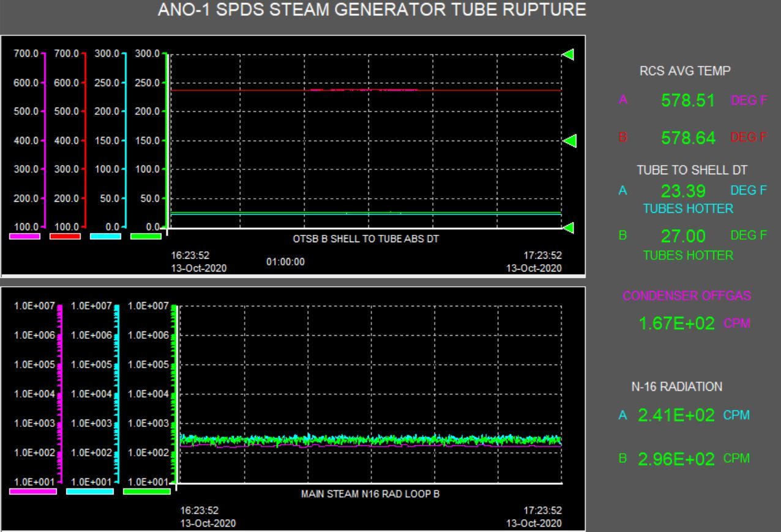Click the 300.0 label on the cyan axis
This screenshot has width=781, height=532.
pos(106,54)
